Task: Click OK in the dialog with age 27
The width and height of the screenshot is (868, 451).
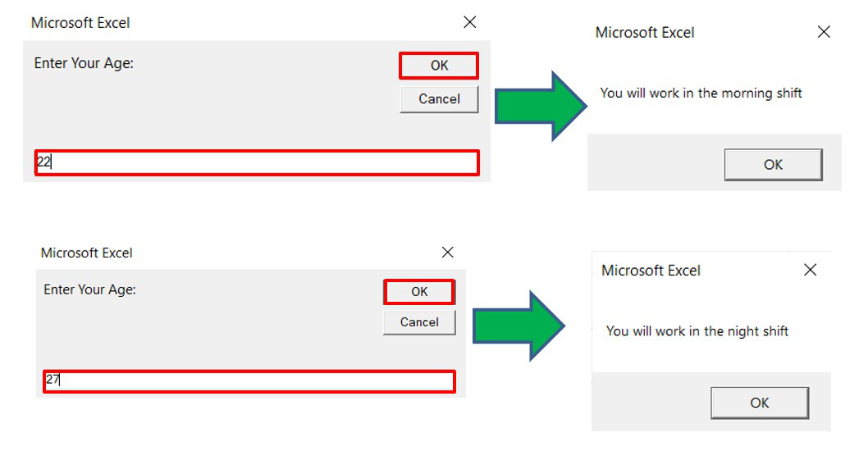Action: click(x=419, y=292)
